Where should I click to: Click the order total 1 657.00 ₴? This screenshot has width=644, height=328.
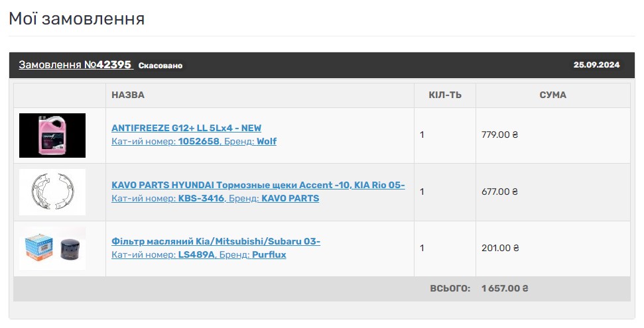(505, 289)
